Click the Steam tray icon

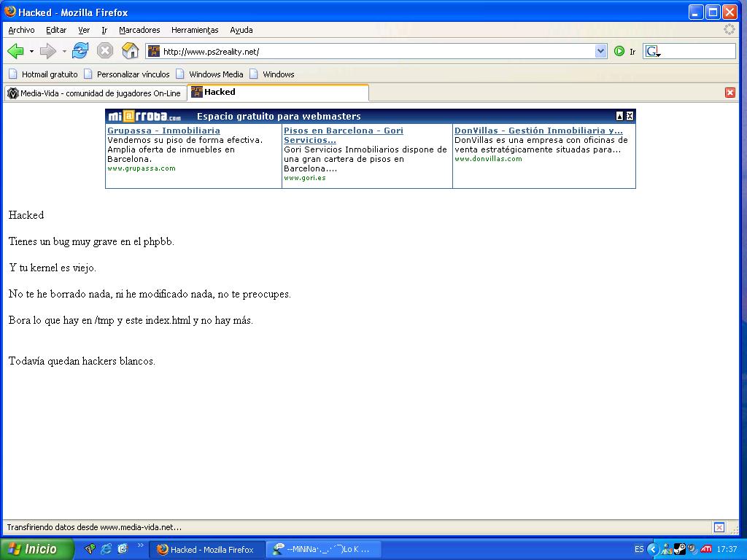click(679, 550)
